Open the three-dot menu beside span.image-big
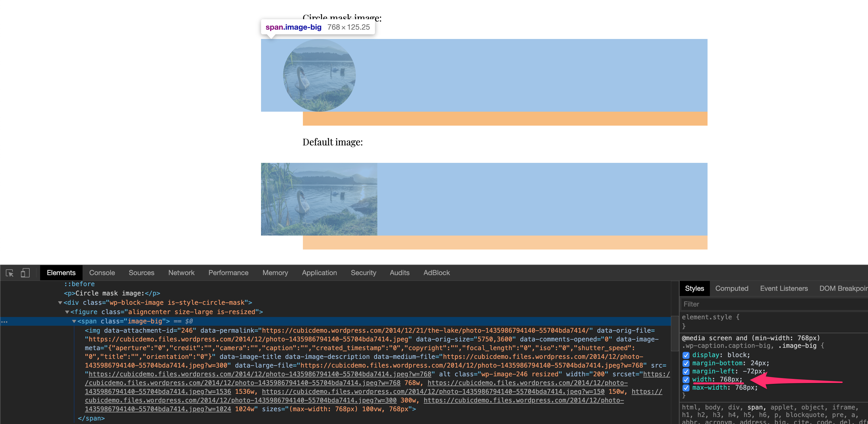Image resolution: width=868 pixels, height=424 pixels. coord(5,322)
